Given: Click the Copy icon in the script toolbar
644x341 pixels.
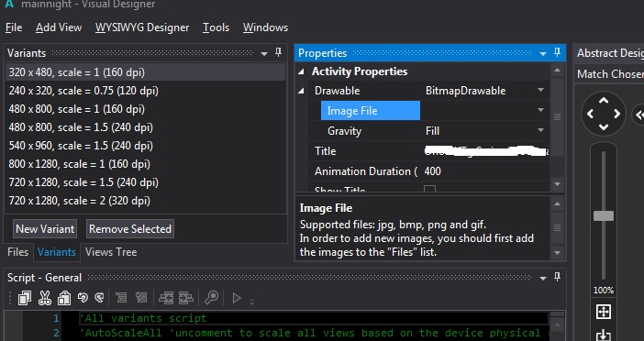Looking at the screenshot, I should (24, 298).
